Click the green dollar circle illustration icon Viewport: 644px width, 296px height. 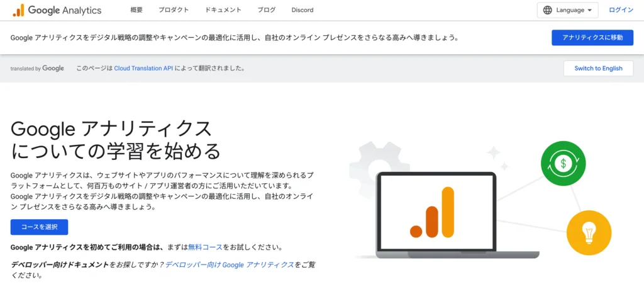pos(563,163)
